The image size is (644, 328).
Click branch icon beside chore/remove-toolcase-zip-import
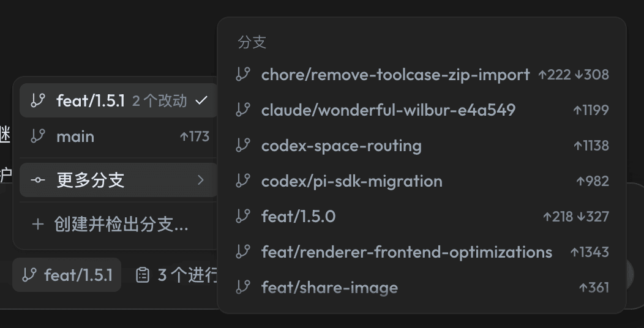click(243, 74)
